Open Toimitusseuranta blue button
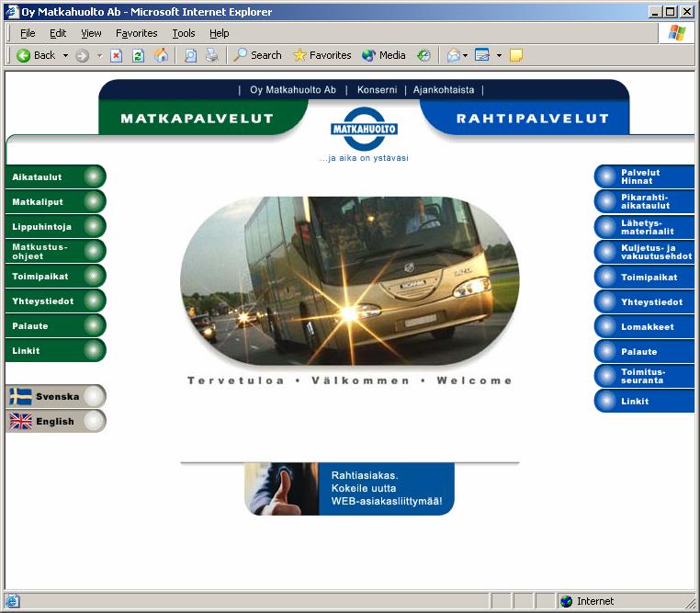 coord(644,376)
